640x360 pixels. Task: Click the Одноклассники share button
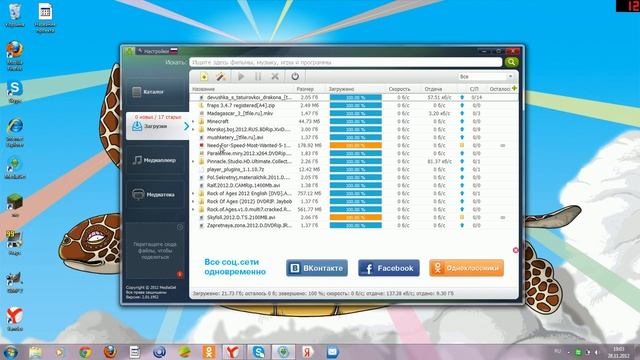pos(466,268)
